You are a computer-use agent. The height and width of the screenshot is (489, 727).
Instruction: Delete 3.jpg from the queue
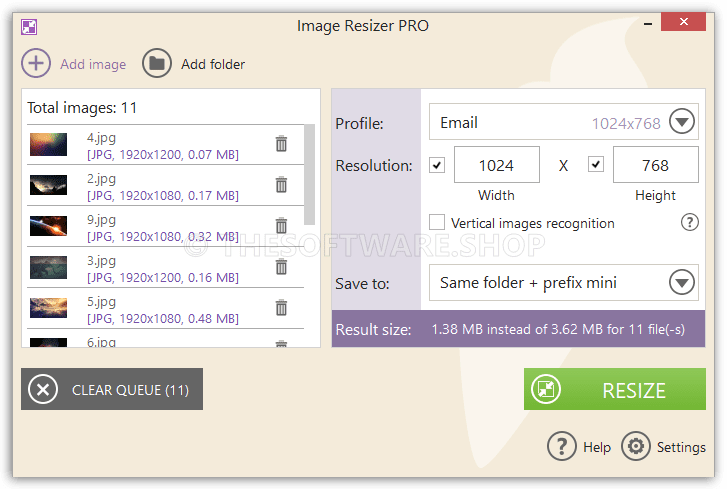(281, 267)
